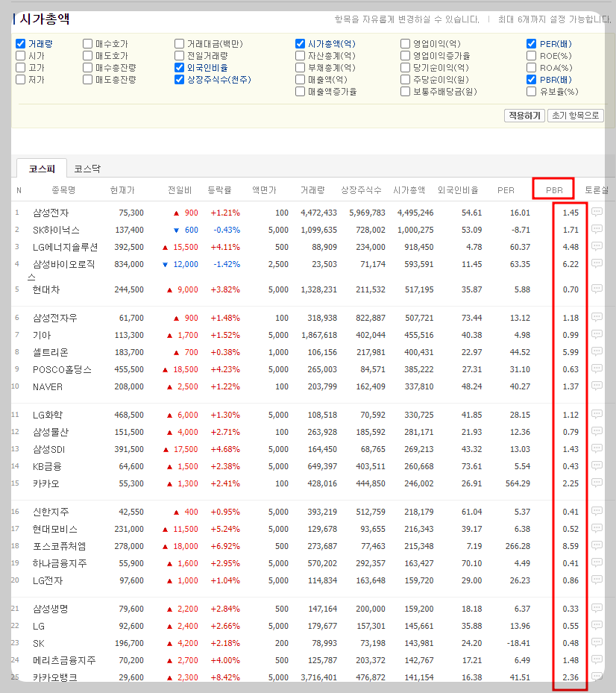Open the comment icon beside 기아

tap(597, 335)
